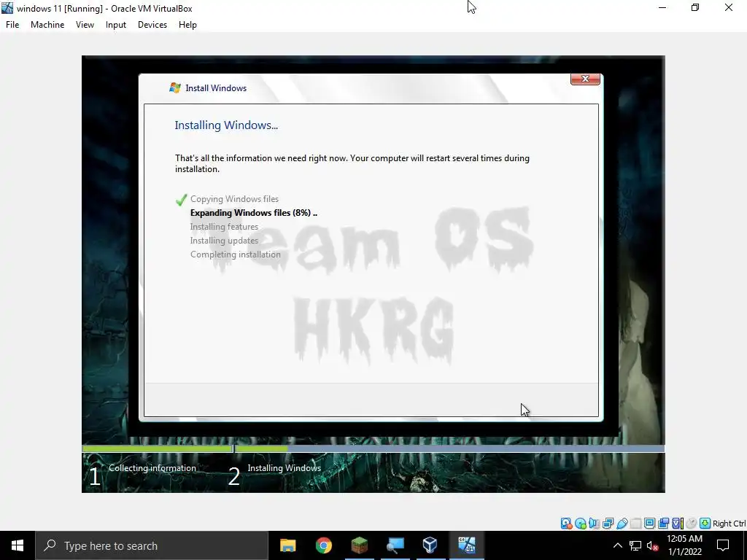Open the Devices menu
Screen dimensions: 747x560
[x=152, y=25]
